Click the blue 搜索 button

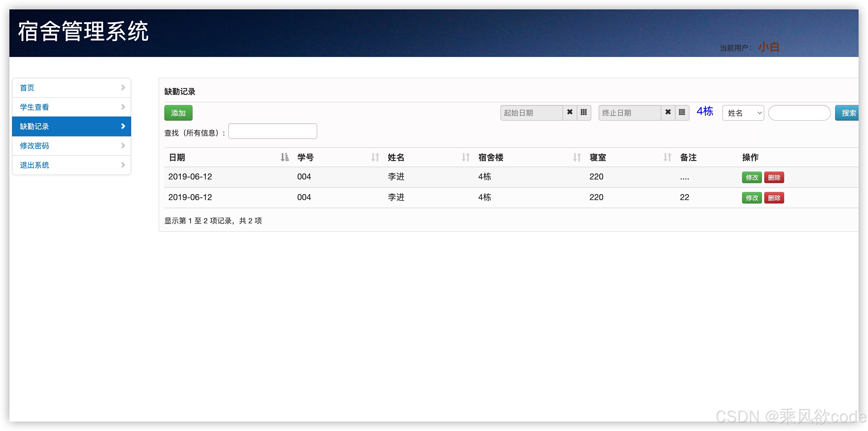847,113
